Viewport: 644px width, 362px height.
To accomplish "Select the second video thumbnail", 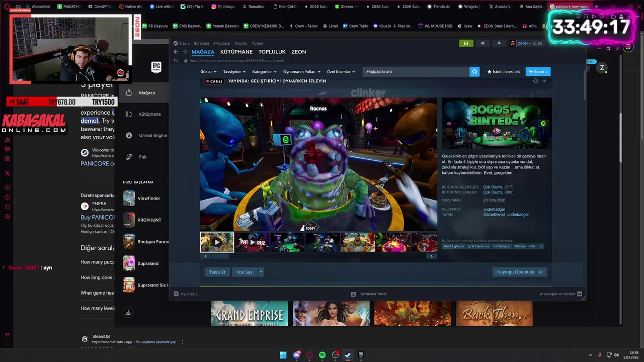I will 252,242.
